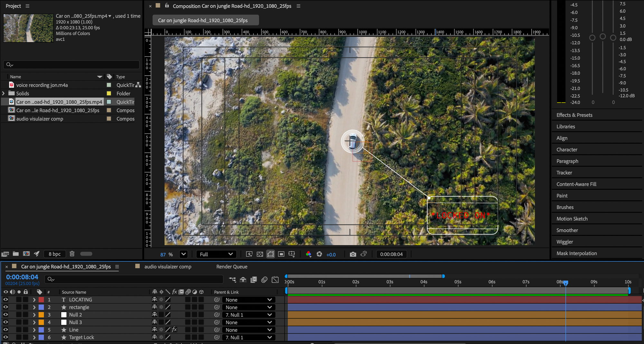The image size is (644, 344).
Task: Toggle transparency grid in viewer
Action: (260, 254)
